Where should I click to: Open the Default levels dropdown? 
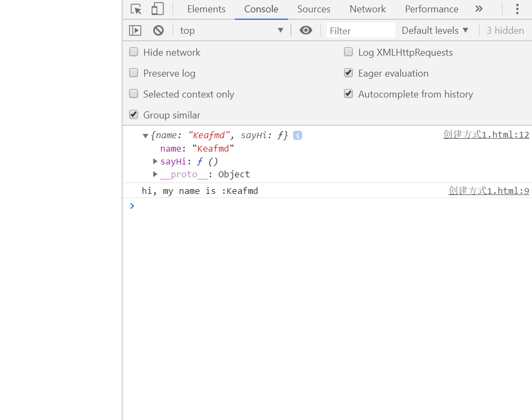[435, 31]
